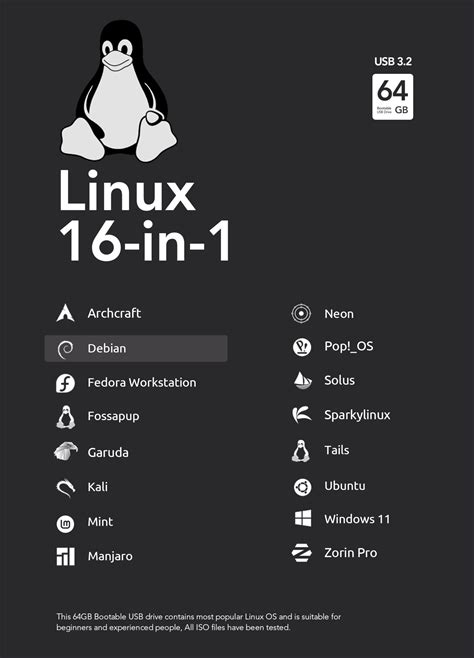The image size is (474, 658).
Task: Select the Debian swirl icon
Action: click(x=65, y=349)
